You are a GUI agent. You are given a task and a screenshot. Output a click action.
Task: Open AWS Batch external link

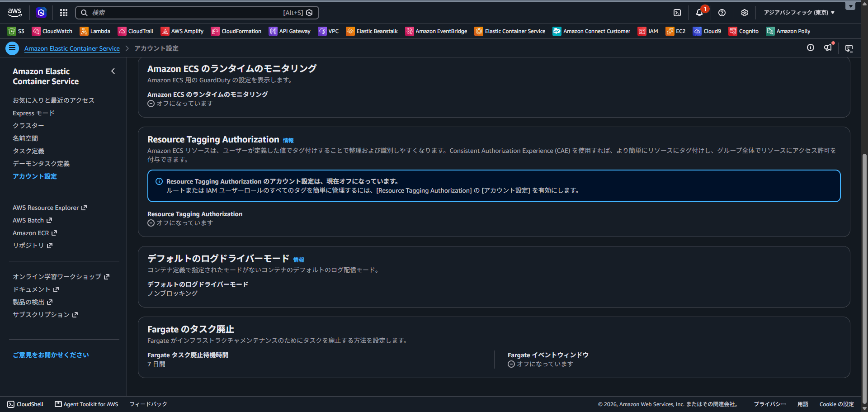33,220
